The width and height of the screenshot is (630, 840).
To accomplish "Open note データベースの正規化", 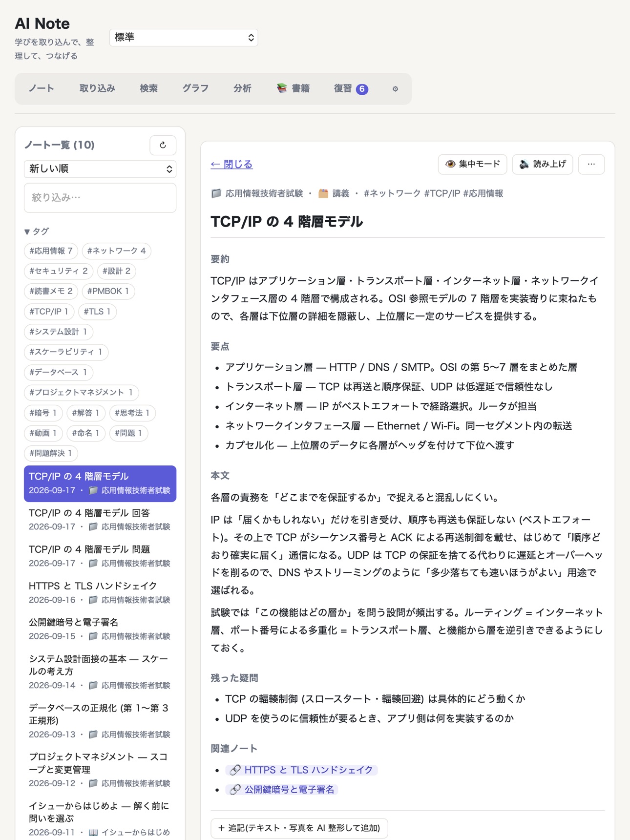I will pos(100,721).
